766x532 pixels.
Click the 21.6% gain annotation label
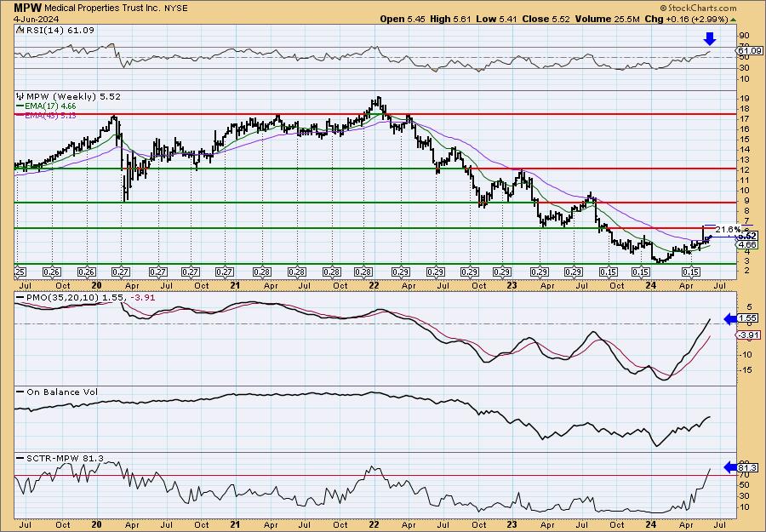[x=729, y=229]
